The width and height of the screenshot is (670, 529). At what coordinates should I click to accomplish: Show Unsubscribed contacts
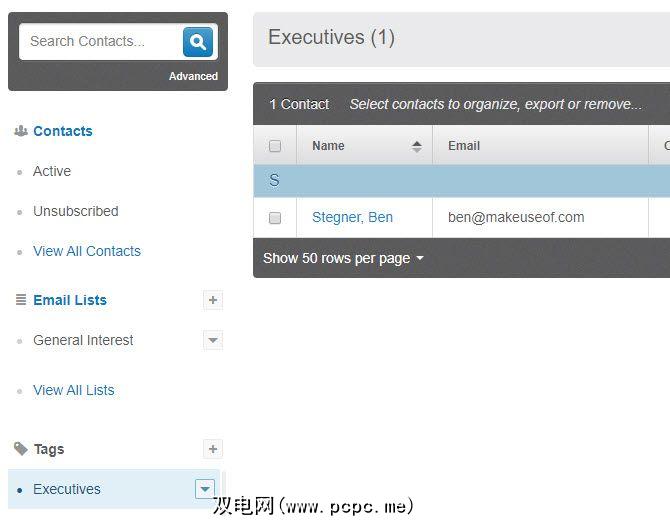click(x=76, y=211)
